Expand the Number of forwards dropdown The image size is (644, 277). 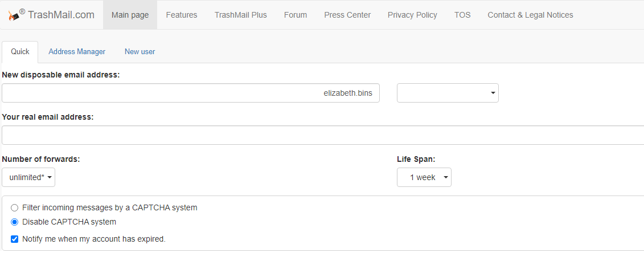click(x=28, y=178)
